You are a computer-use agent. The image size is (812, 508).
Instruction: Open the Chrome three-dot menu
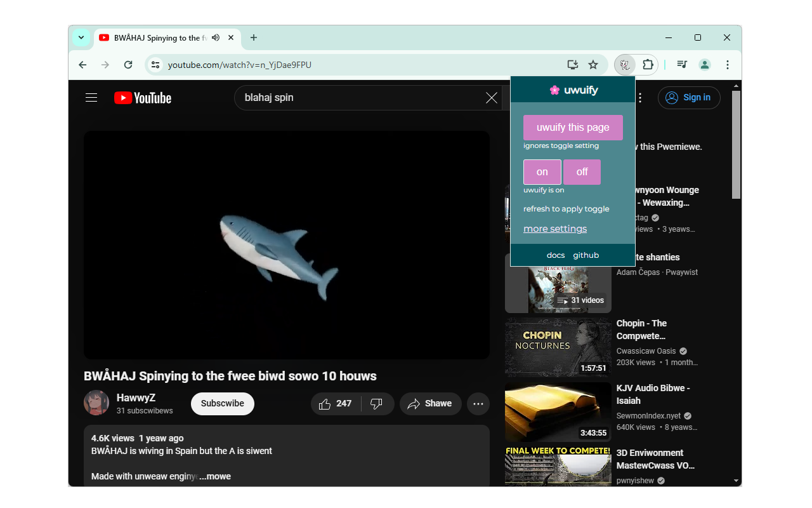tap(728, 65)
